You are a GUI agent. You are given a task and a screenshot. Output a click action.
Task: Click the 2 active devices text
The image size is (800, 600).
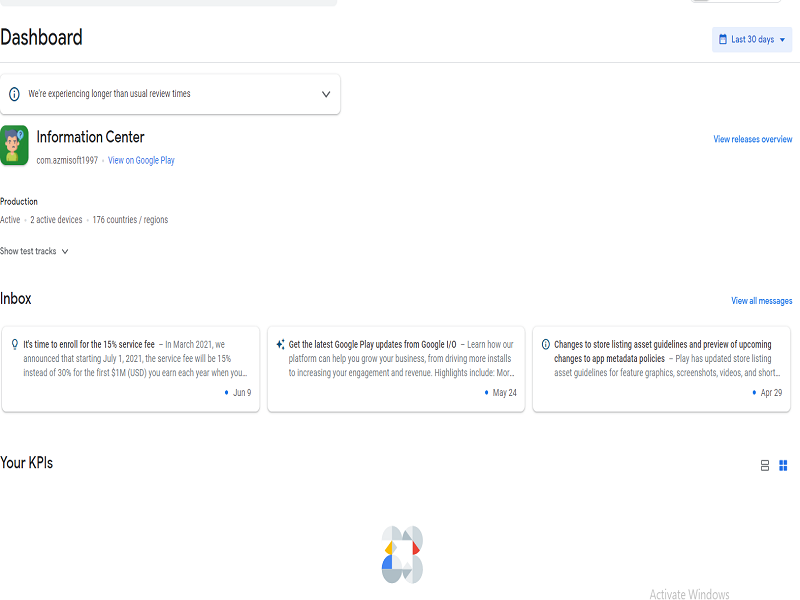coord(56,220)
